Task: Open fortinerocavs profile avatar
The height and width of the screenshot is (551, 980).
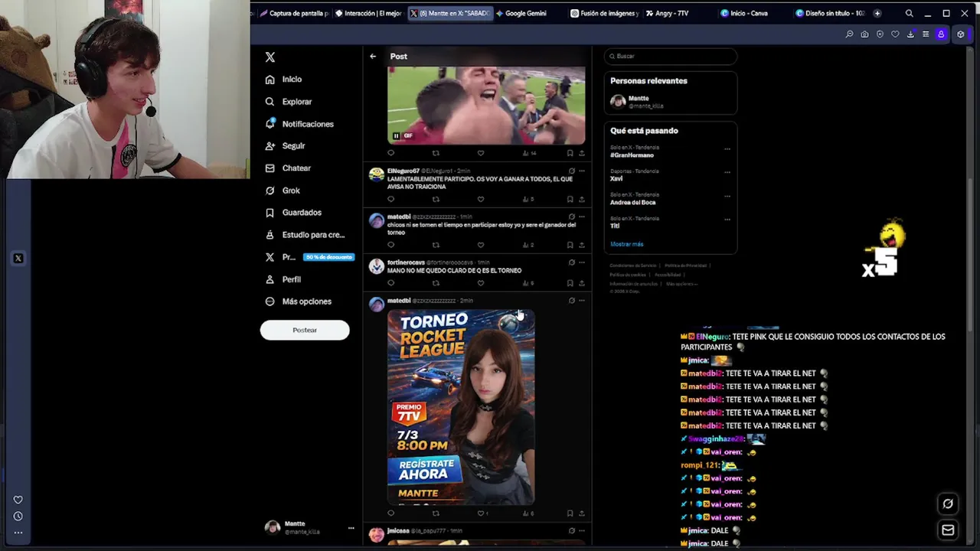Action: click(x=376, y=266)
